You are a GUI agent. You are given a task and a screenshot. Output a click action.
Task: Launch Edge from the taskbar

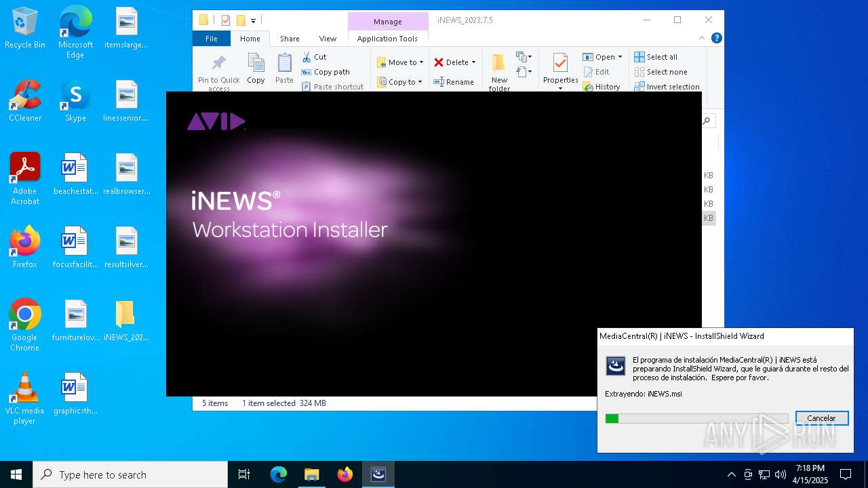pos(279,474)
